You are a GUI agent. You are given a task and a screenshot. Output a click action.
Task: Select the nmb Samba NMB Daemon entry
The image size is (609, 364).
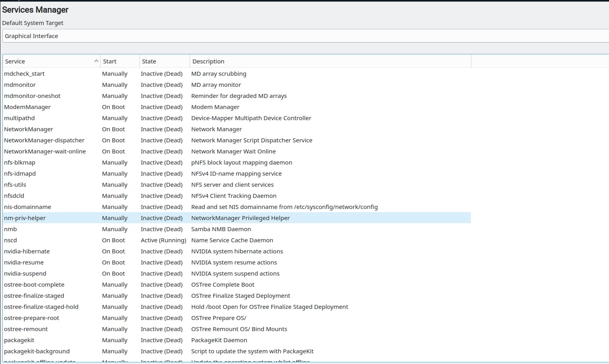[119, 229]
